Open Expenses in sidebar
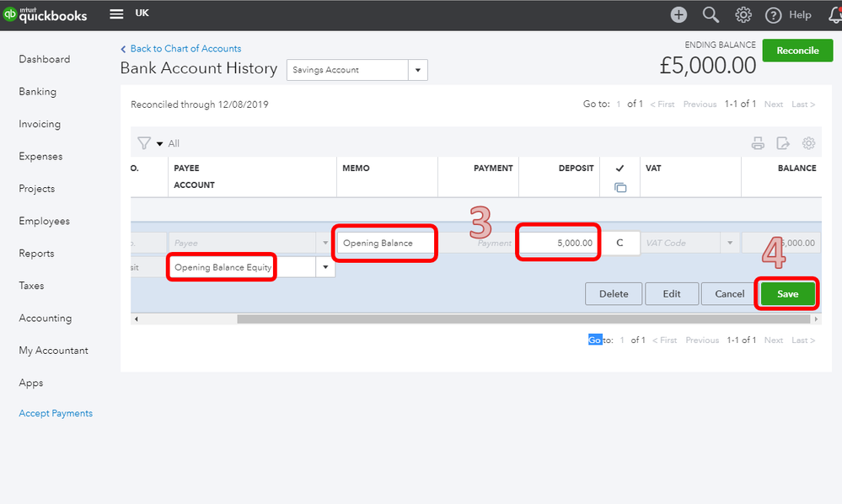 click(x=40, y=156)
